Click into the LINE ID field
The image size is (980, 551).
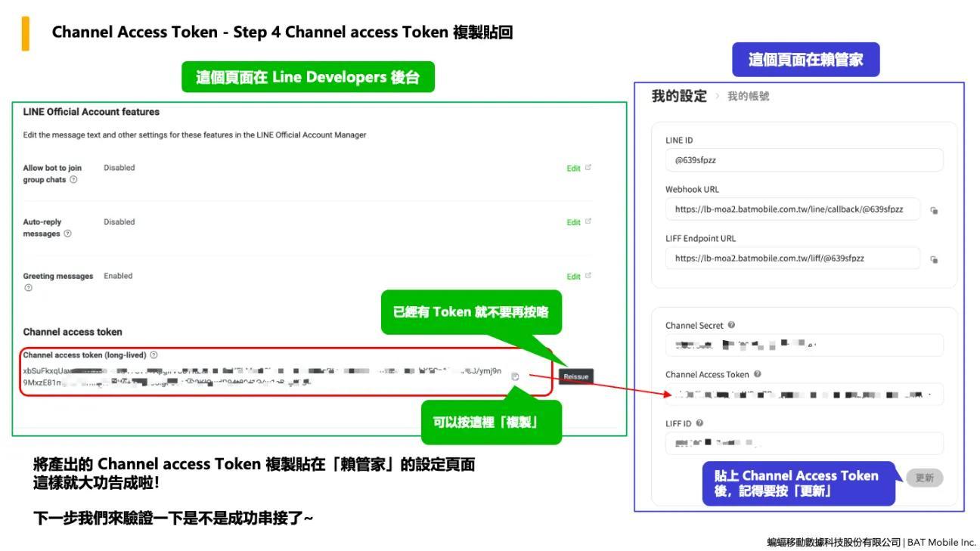click(804, 160)
